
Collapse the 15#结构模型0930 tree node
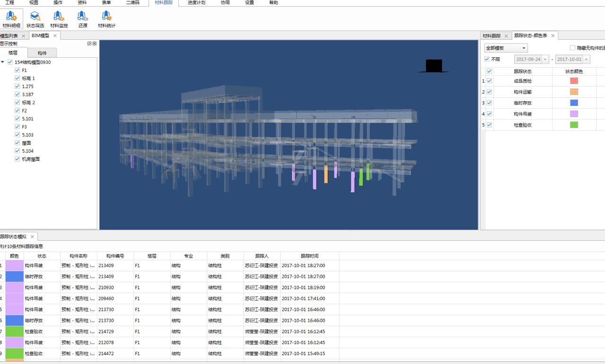[x=3, y=62]
